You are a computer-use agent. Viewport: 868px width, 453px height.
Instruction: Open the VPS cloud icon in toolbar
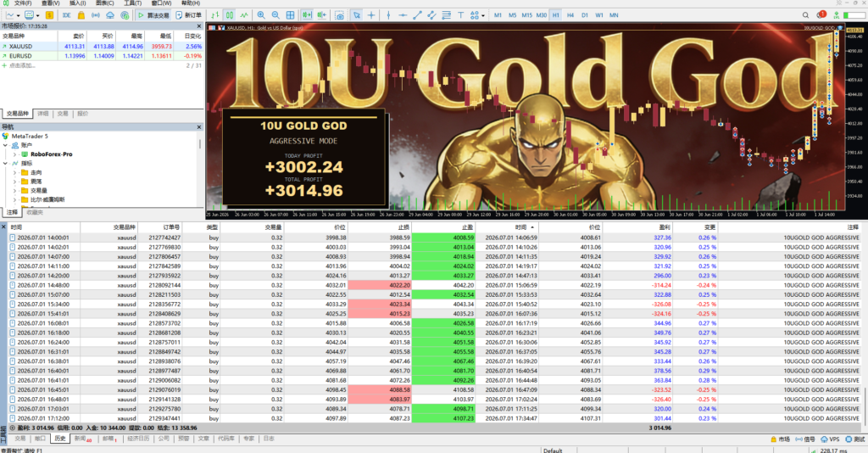click(x=110, y=15)
